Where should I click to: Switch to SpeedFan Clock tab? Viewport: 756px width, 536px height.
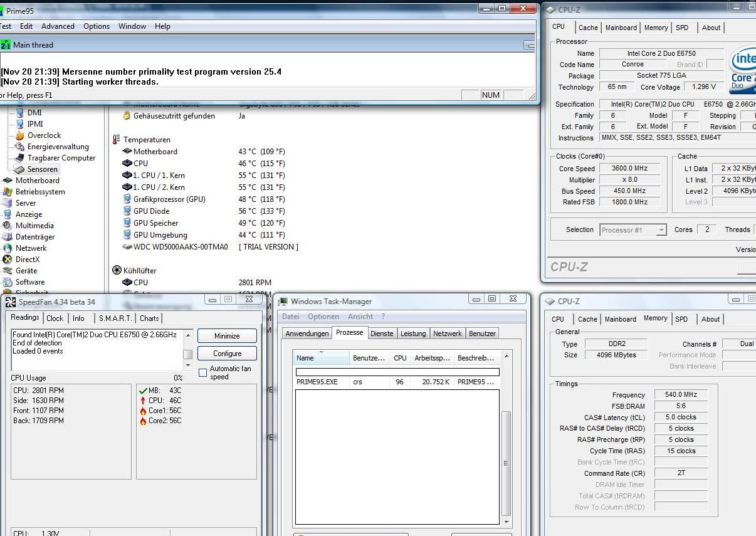[x=55, y=318]
